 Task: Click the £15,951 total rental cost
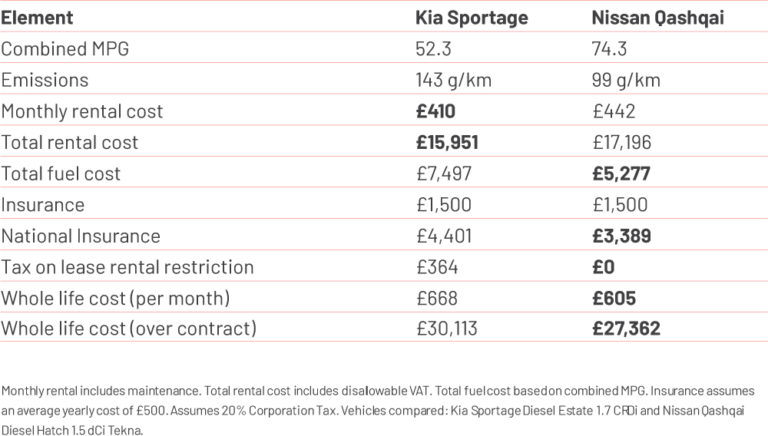[x=447, y=142]
